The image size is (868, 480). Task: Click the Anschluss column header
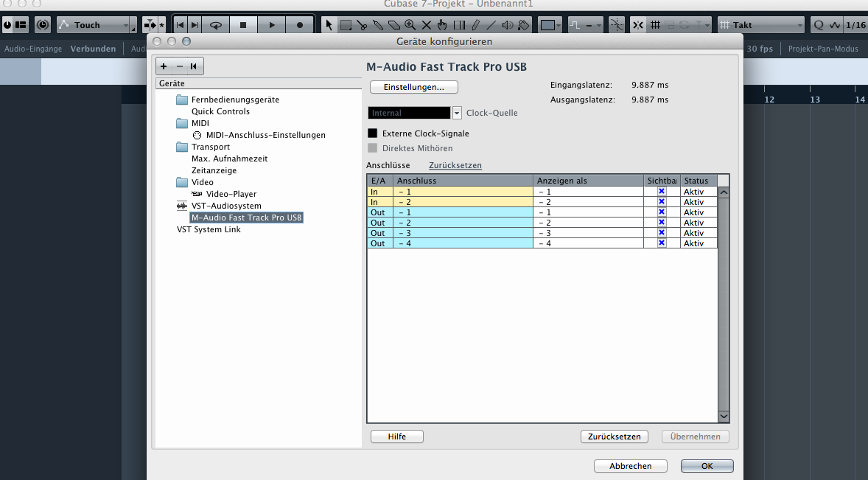[x=463, y=181]
